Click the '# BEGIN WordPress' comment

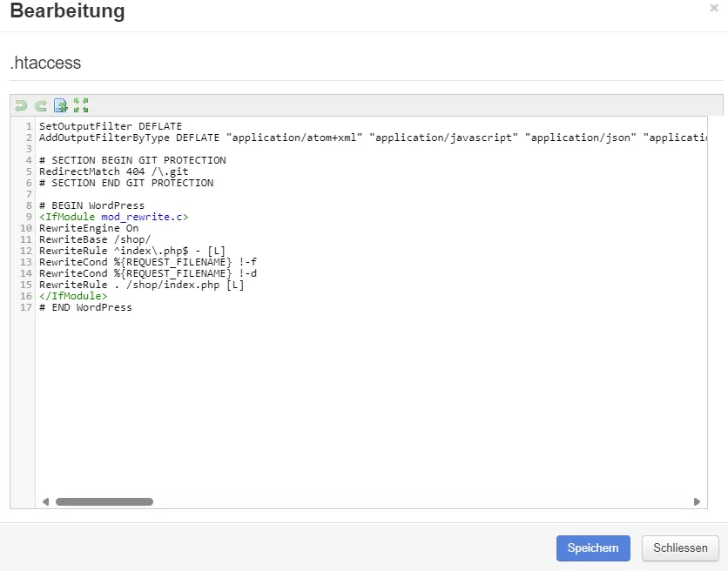click(x=92, y=205)
